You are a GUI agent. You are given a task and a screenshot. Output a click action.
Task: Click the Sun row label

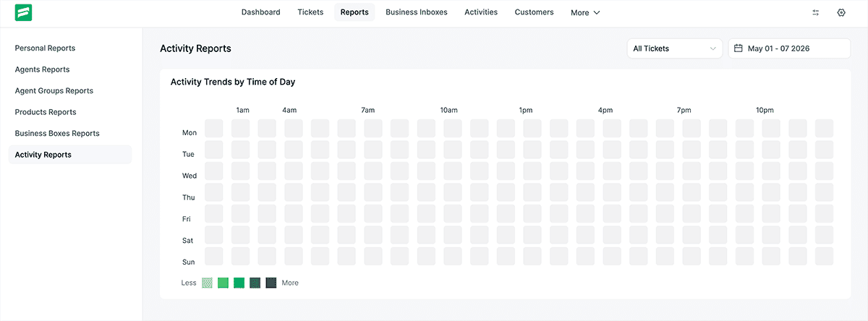(189, 262)
